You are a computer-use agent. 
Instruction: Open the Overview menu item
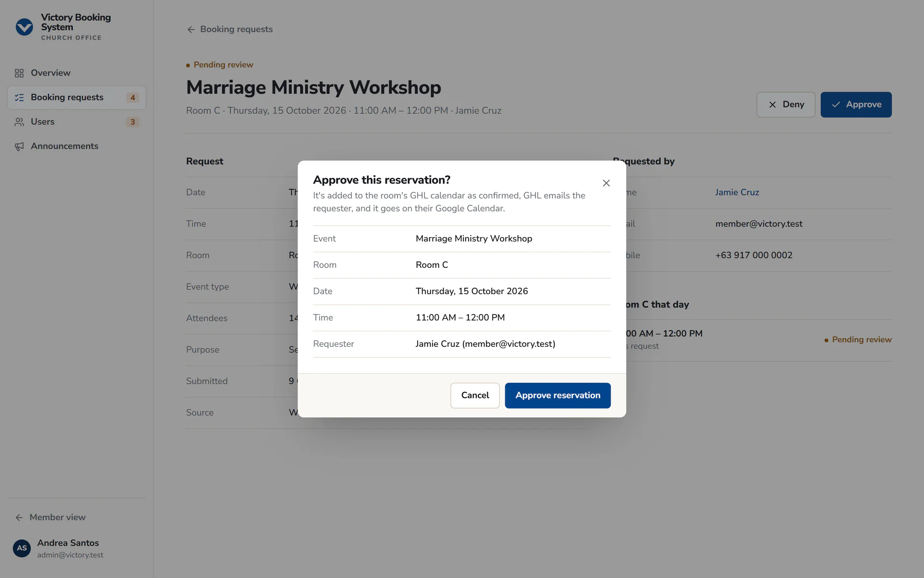77,73
